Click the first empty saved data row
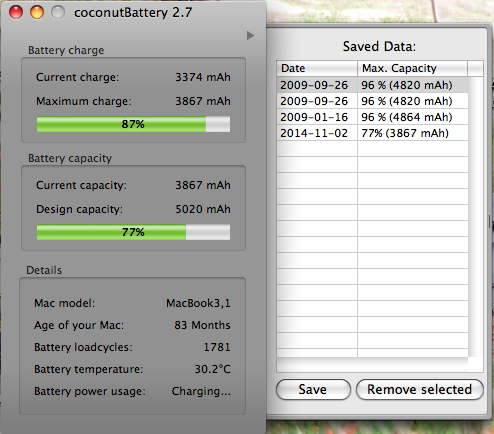This screenshot has width=494, height=434. (372, 149)
